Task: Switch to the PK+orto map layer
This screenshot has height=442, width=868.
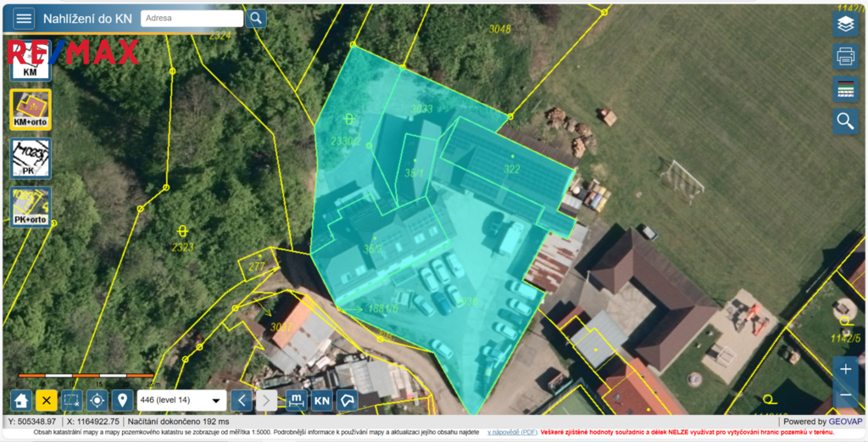Action: point(30,208)
